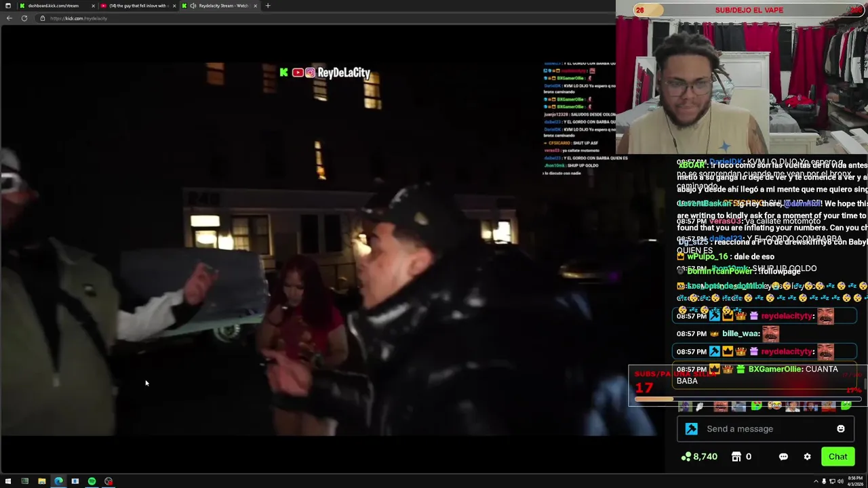868x488 pixels.
Task: Open the taskbar clock and date
Action: (x=854, y=481)
